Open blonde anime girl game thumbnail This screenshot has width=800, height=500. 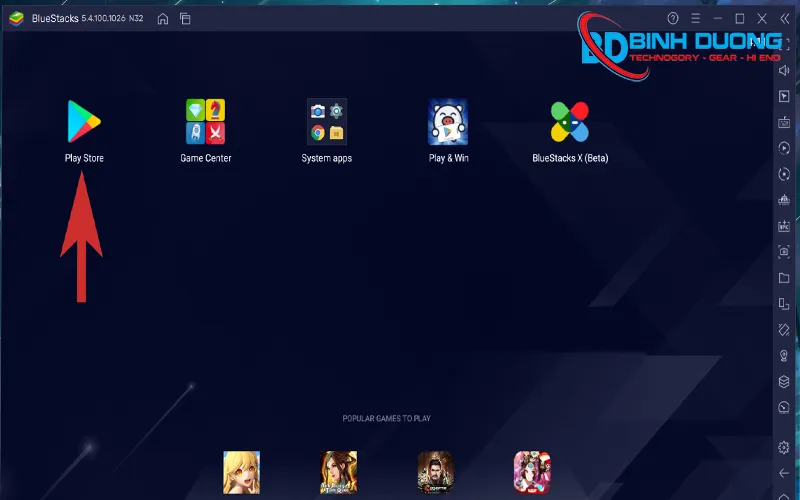(241, 472)
